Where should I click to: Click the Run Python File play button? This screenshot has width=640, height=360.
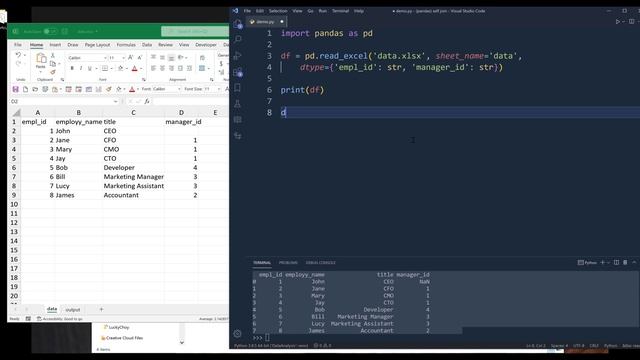618,21
